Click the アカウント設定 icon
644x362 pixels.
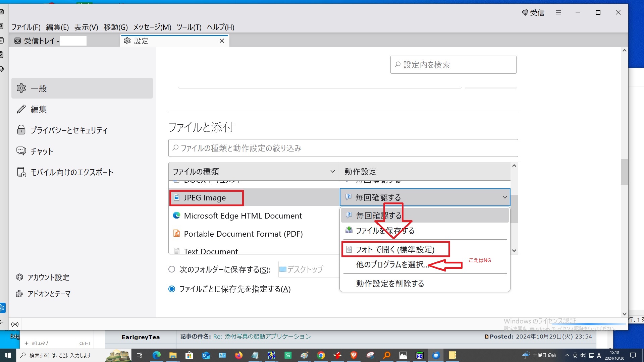click(19, 278)
